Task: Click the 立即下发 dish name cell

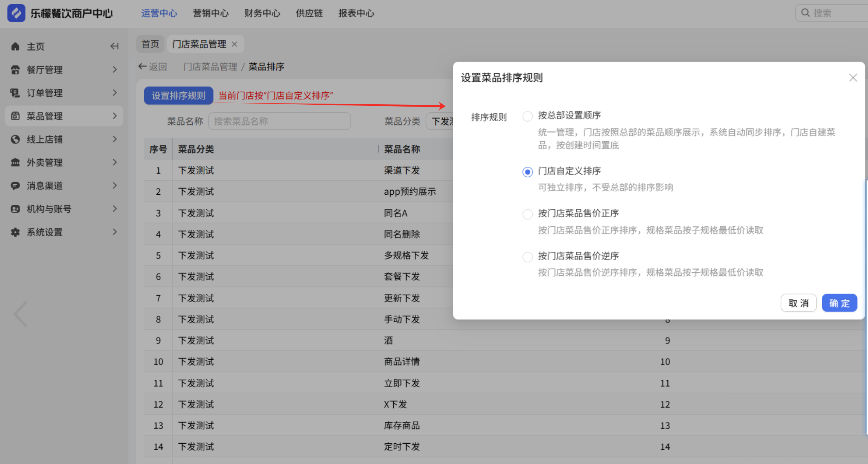Action: click(402, 383)
